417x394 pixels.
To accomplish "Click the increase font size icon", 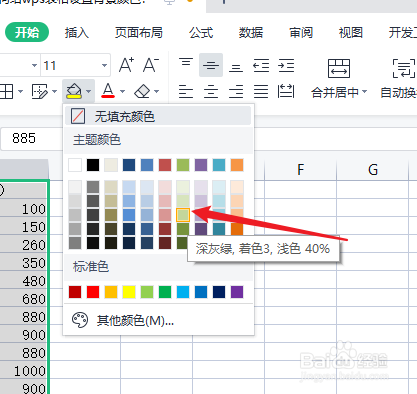I will click(x=126, y=65).
